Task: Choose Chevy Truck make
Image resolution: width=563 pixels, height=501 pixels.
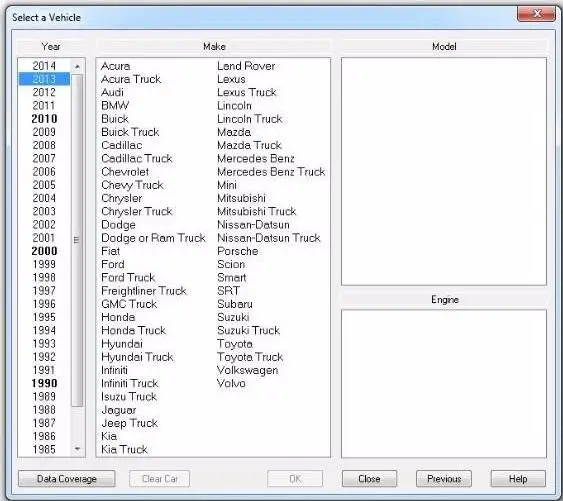Action: click(132, 185)
